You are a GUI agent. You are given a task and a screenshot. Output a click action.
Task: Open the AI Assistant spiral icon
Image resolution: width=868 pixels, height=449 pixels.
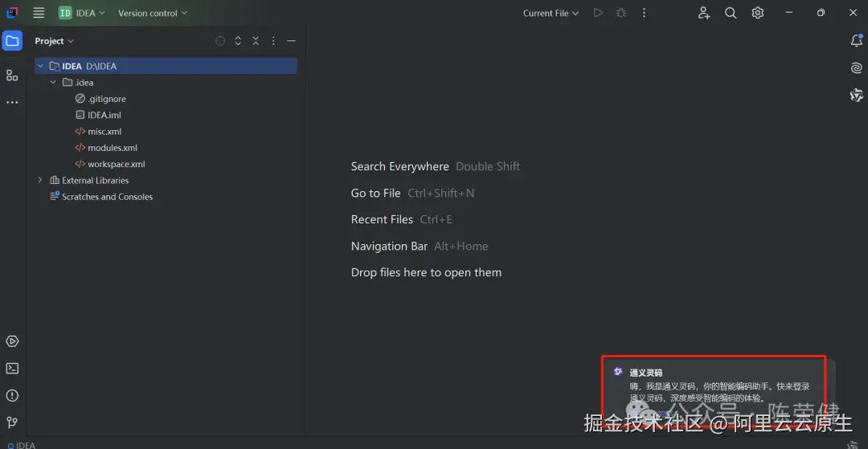857,68
